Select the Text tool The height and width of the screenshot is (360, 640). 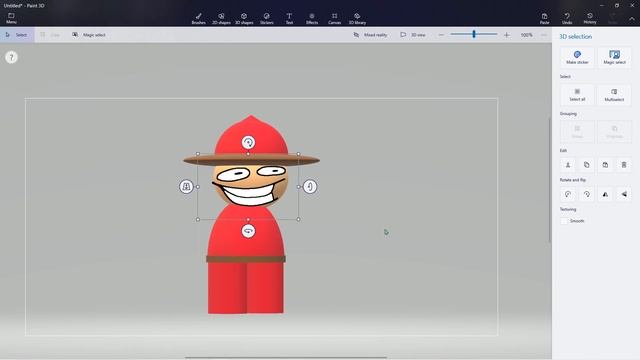289,18
